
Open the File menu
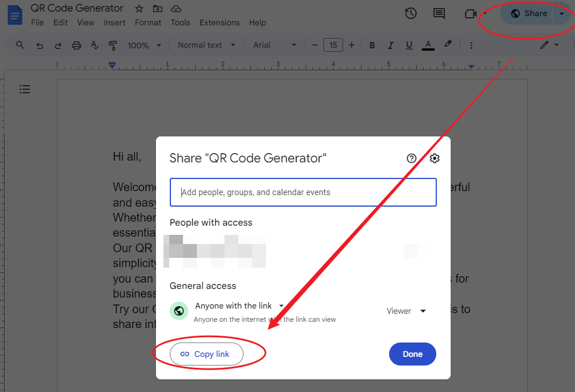click(37, 22)
